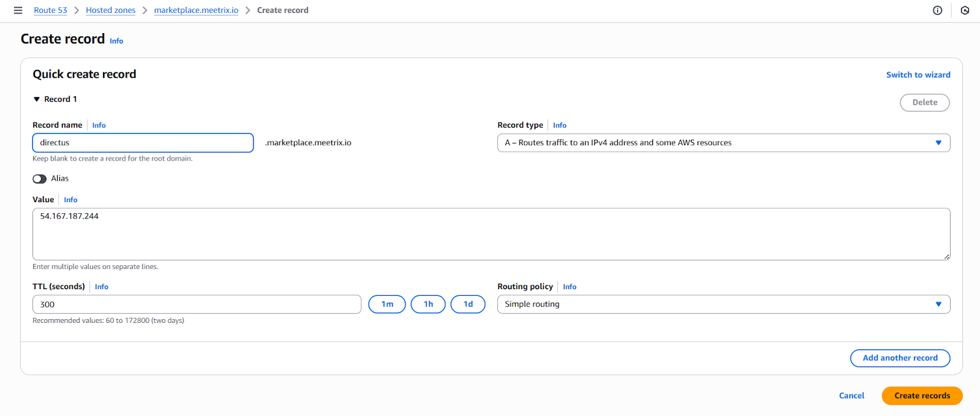Open the Record type dropdown

pos(723,143)
